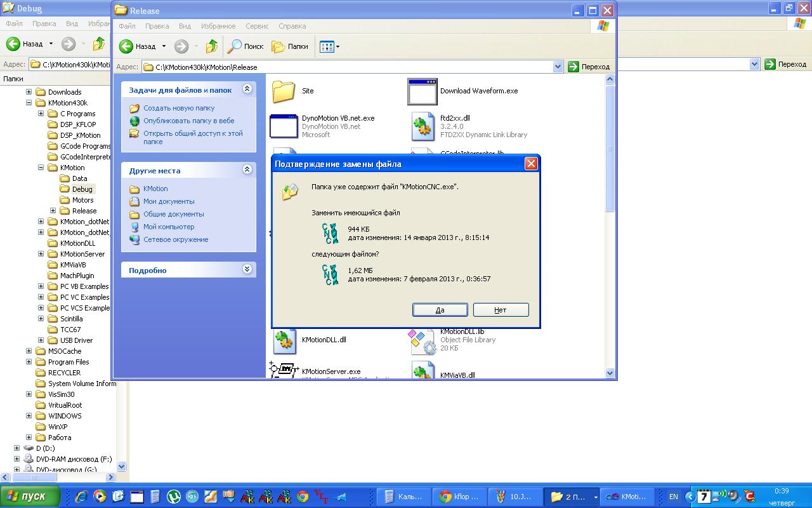Image resolution: width=812 pixels, height=508 pixels.
Task: Open Правка menu in Debug window
Action: tap(44, 23)
